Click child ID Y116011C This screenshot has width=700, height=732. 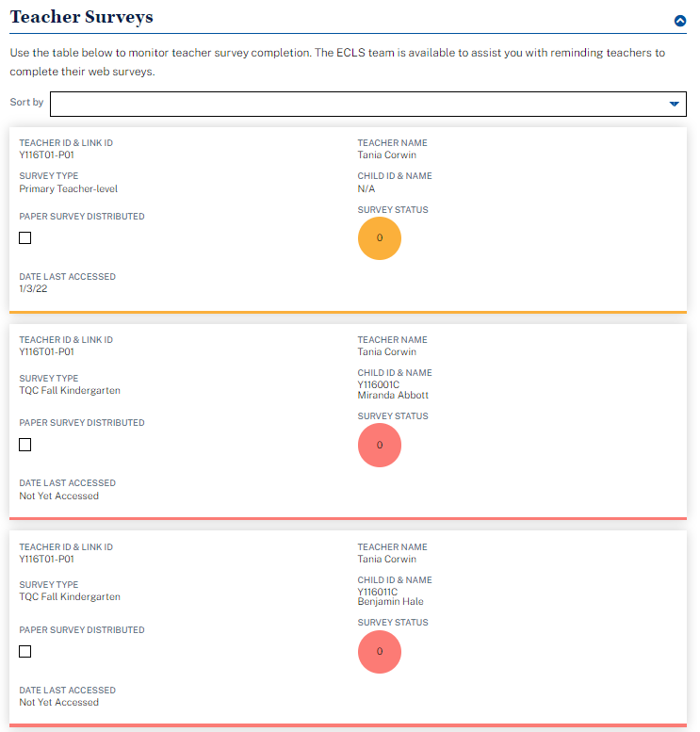coord(378,592)
